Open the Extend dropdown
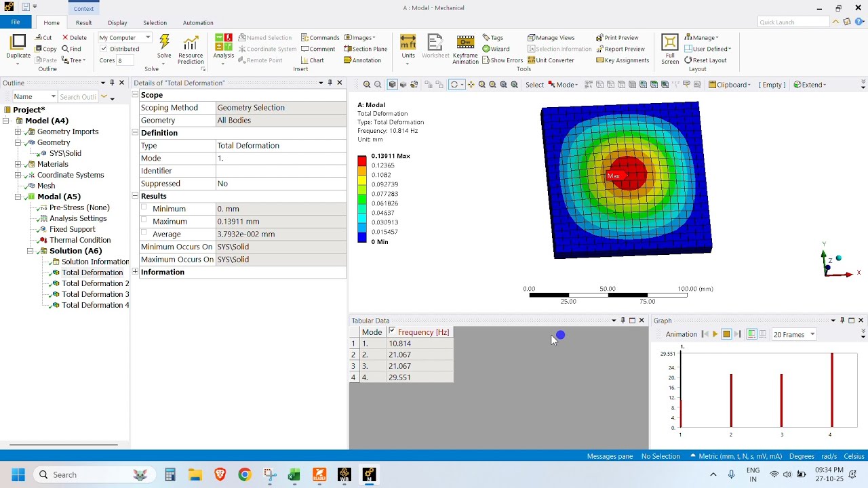This screenshot has width=868, height=488. point(810,85)
